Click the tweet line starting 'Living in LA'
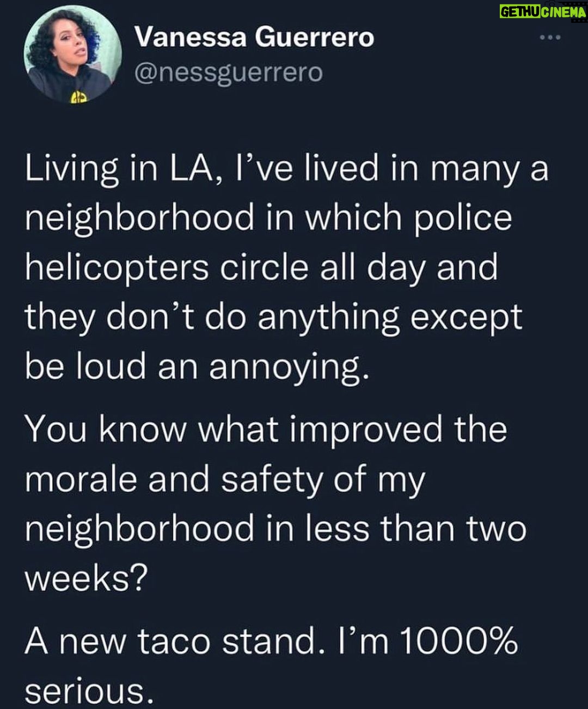588x709 pixels. tap(286, 170)
